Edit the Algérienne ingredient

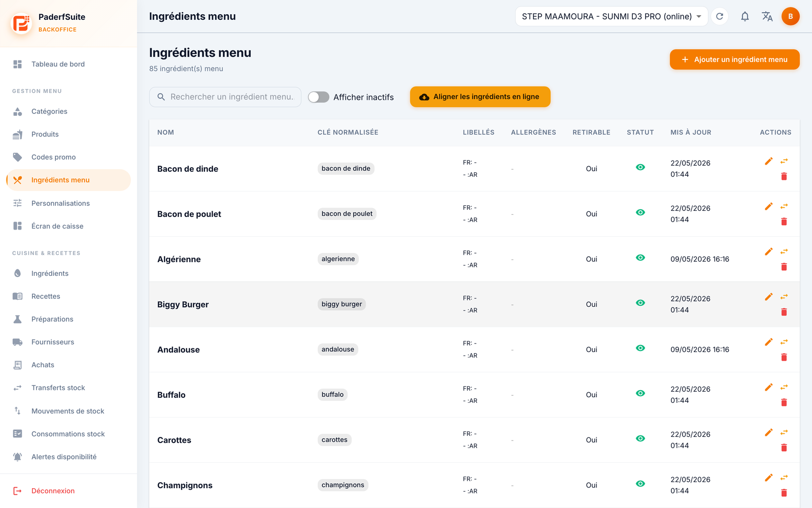[769, 251]
